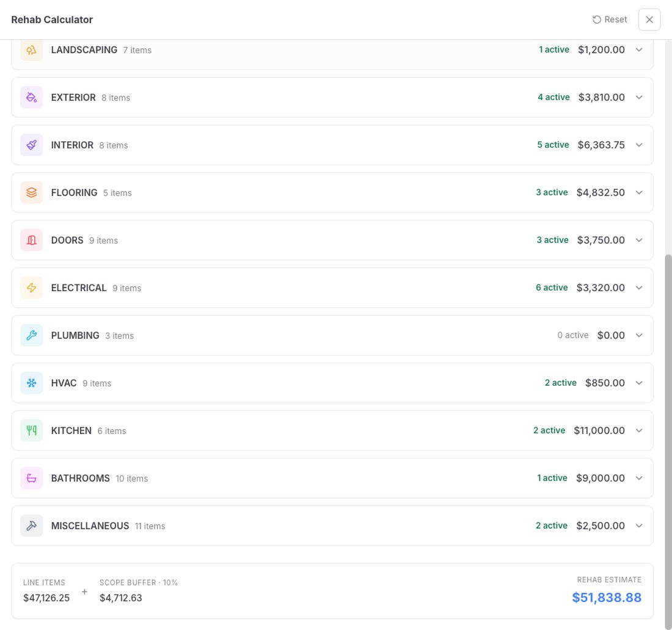The height and width of the screenshot is (630, 672).
Task: Expand the Bathrooms section chevron
Action: pyautogui.click(x=638, y=477)
